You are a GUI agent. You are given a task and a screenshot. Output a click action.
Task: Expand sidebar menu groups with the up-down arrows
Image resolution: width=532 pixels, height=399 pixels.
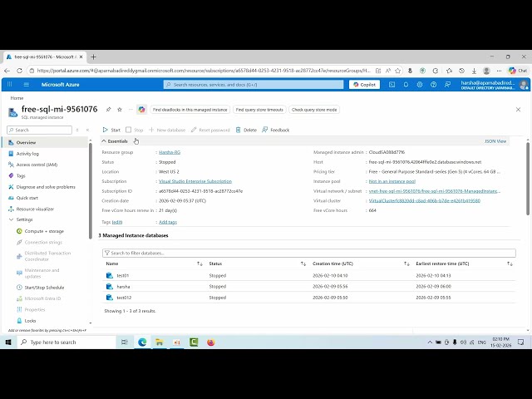point(77,130)
